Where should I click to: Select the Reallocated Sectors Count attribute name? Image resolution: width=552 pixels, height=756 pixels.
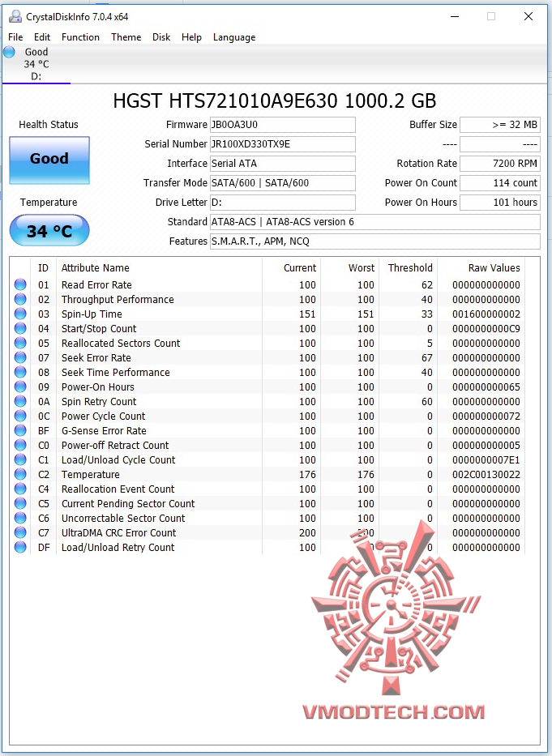(x=121, y=344)
